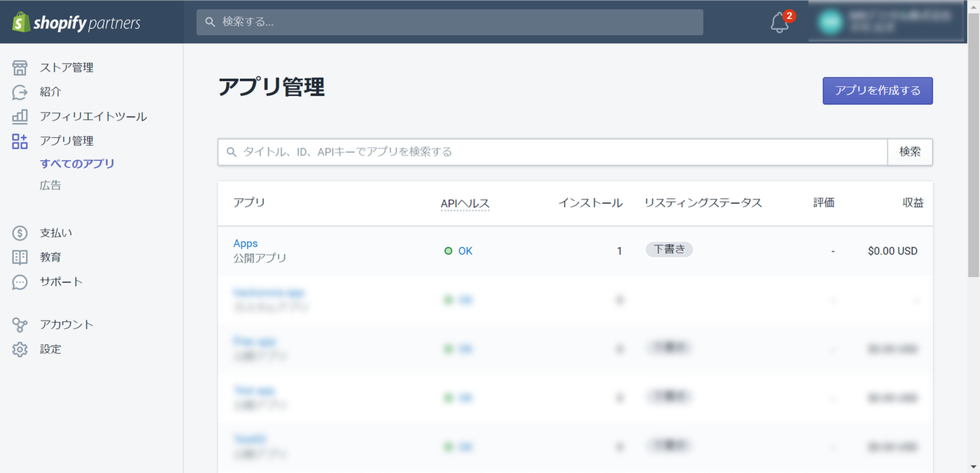Image resolution: width=980 pixels, height=473 pixels.
Task: Select the アフィリエイトツール chart icon
Action: click(x=20, y=117)
